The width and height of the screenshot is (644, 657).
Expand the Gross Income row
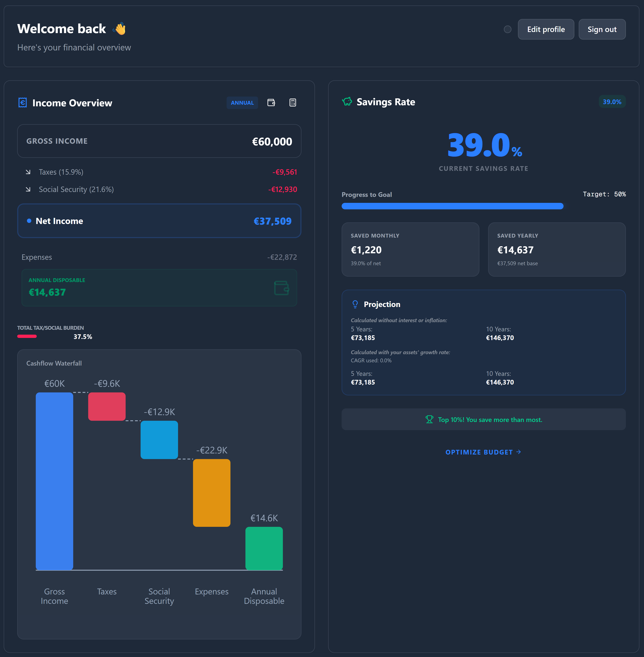159,141
